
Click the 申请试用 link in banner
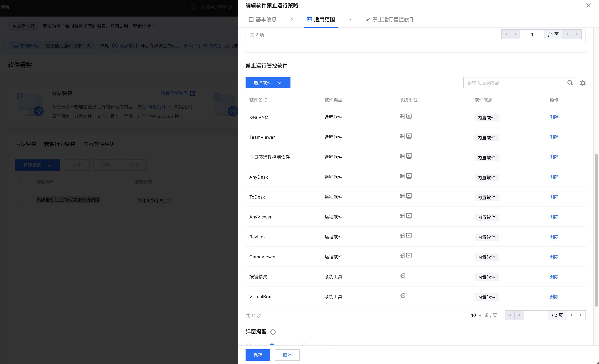tap(212, 45)
